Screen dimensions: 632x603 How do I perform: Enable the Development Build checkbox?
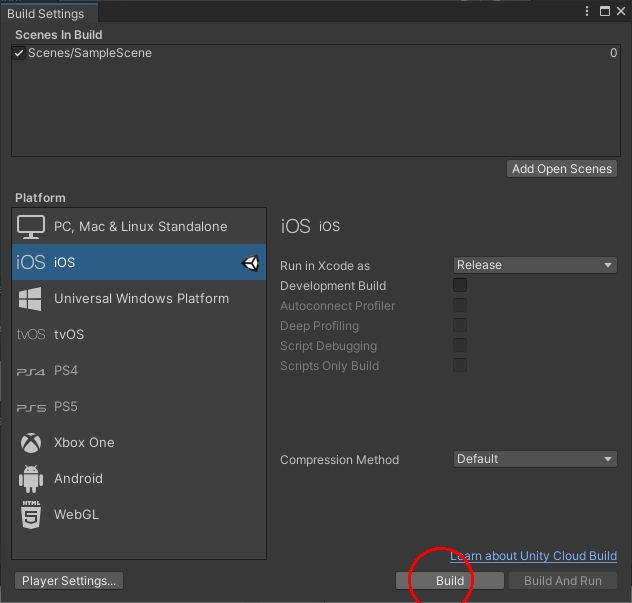[460, 285]
